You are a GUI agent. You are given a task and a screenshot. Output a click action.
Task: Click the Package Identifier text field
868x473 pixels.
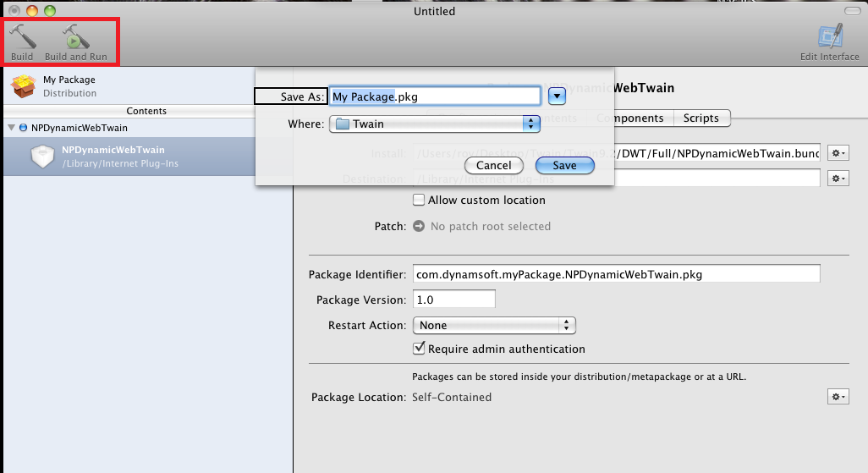[615, 274]
